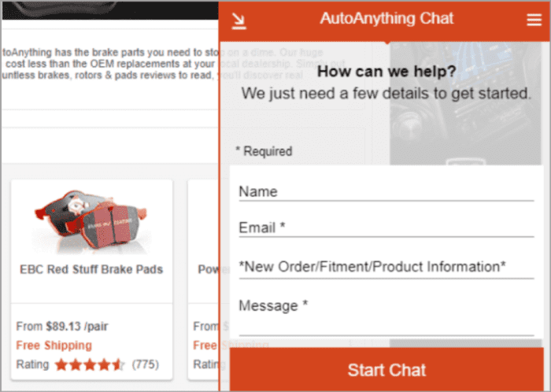Open the EBC Red Stuff brake pads image
Viewport: 551px width, 392px height.
91,221
